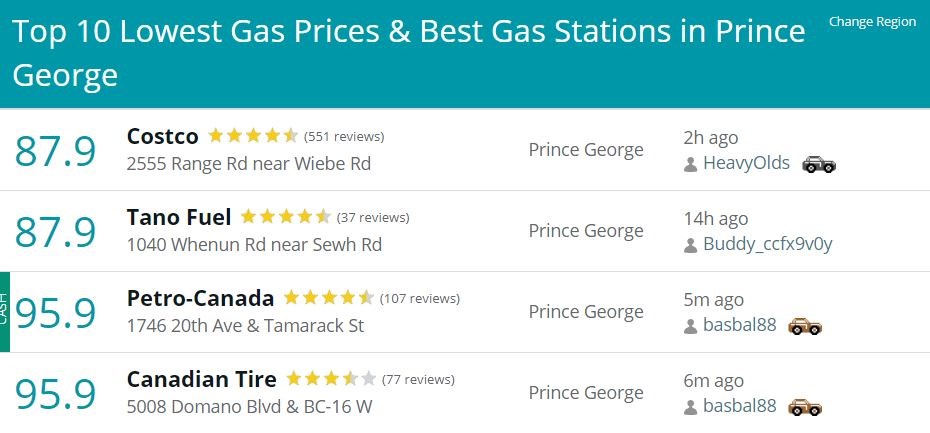Image resolution: width=930 pixels, height=433 pixels.
Task: View the 551 reviews for Costco
Action: click(x=344, y=137)
